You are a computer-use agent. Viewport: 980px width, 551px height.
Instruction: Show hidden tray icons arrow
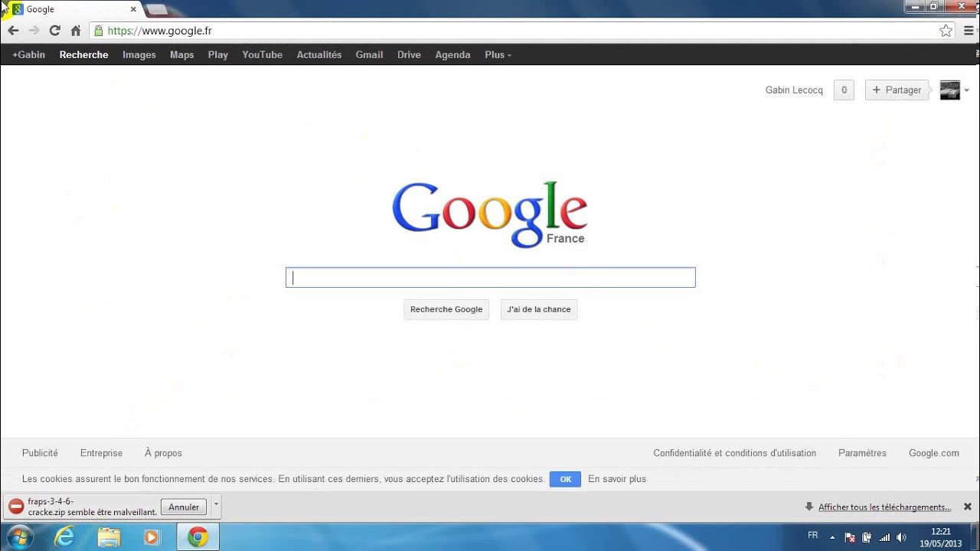click(x=832, y=537)
